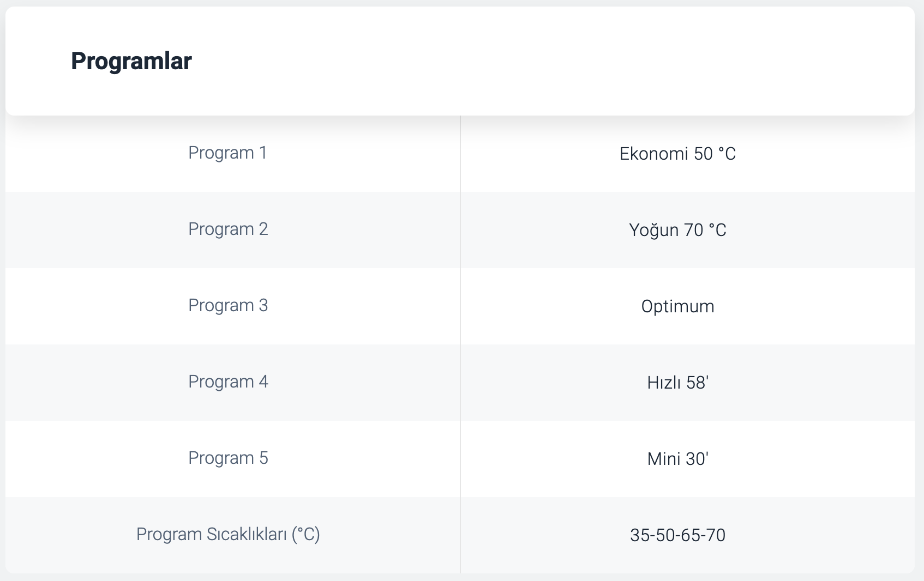Click the word Ekonomi in first row
Image resolution: width=924 pixels, height=581 pixels.
(653, 154)
